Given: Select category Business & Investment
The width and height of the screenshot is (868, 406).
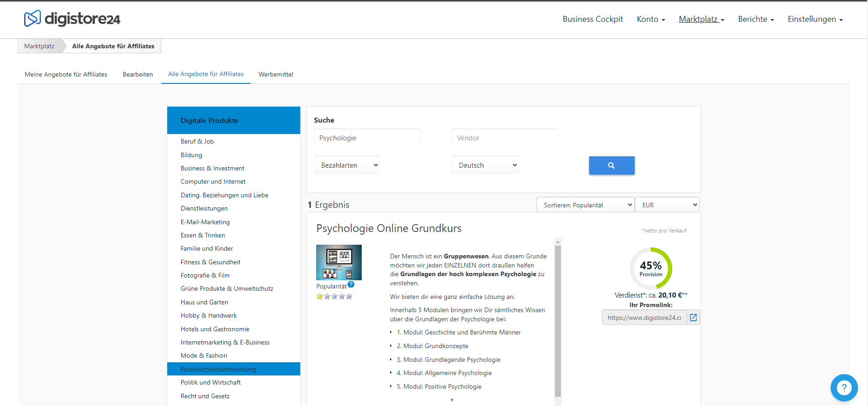Looking at the screenshot, I should [x=212, y=168].
